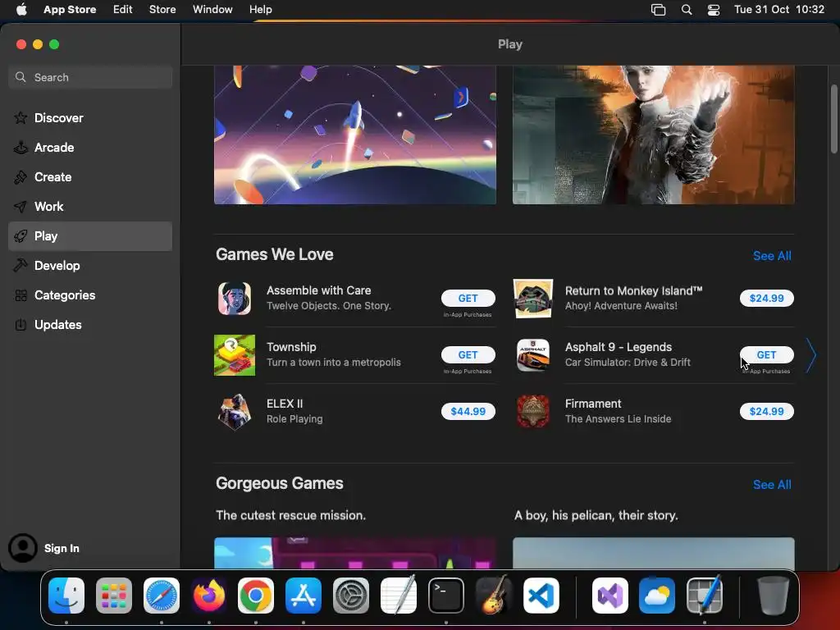The width and height of the screenshot is (840, 630).
Task: Open the Firmament app icon
Action: tap(533, 412)
